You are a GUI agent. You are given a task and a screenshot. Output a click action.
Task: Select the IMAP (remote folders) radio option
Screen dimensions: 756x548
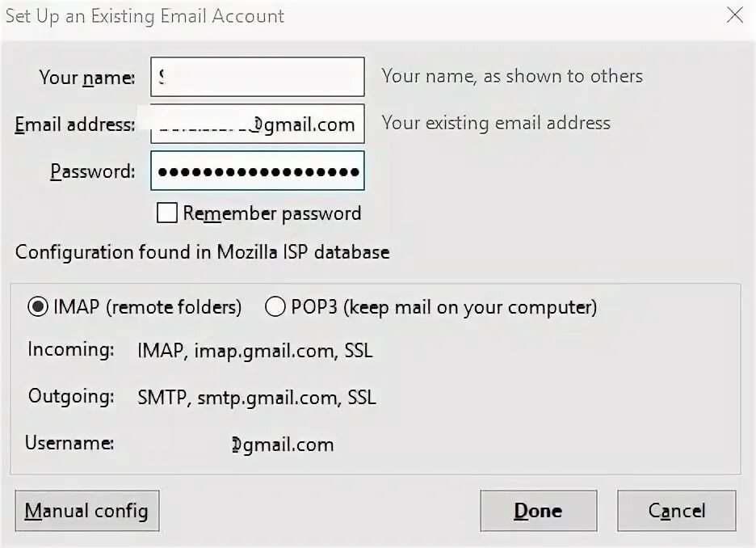(37, 307)
